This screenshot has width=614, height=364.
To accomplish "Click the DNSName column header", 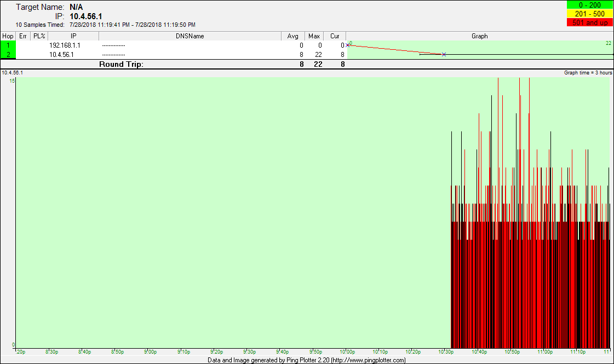I will pyautogui.click(x=190, y=36).
